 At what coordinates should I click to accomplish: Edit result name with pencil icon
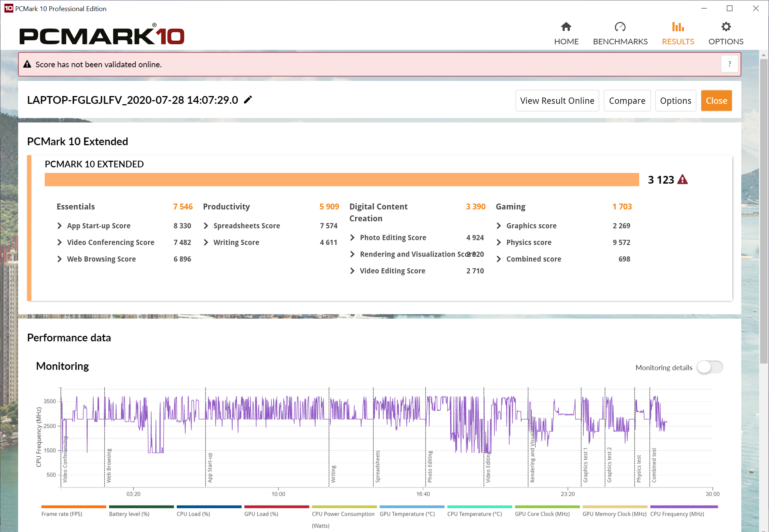[x=248, y=100]
